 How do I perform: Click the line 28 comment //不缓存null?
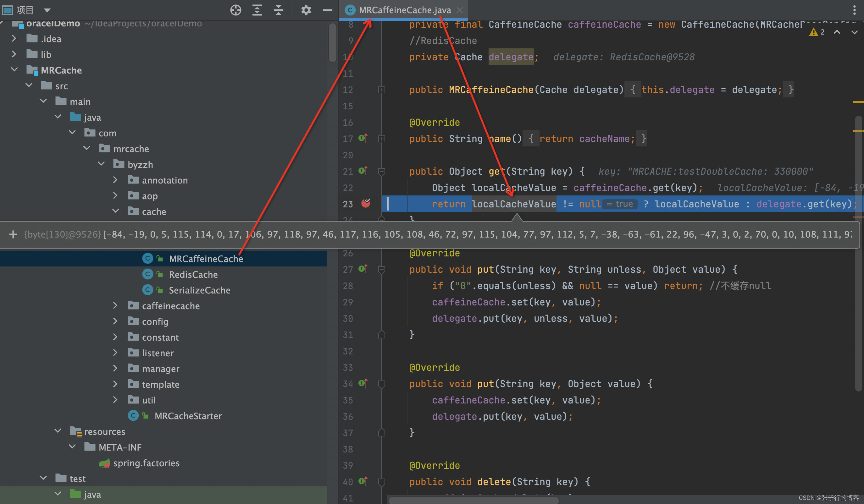740,285
